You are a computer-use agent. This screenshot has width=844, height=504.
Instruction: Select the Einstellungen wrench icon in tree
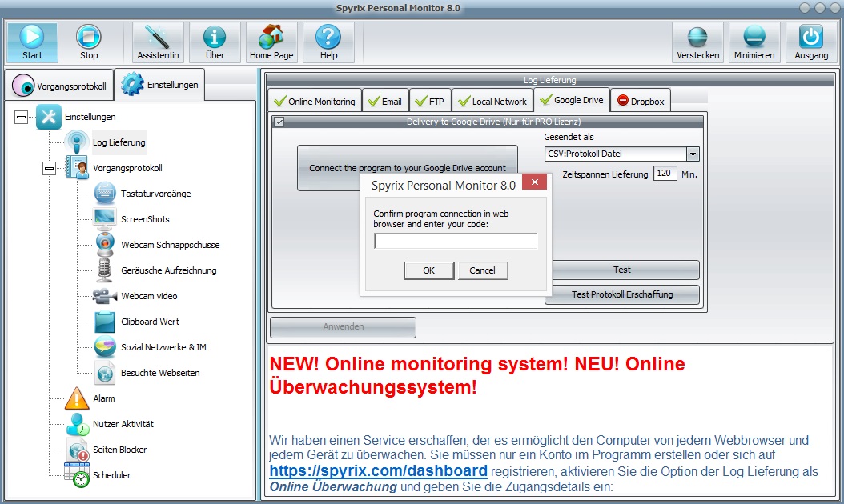(48, 117)
